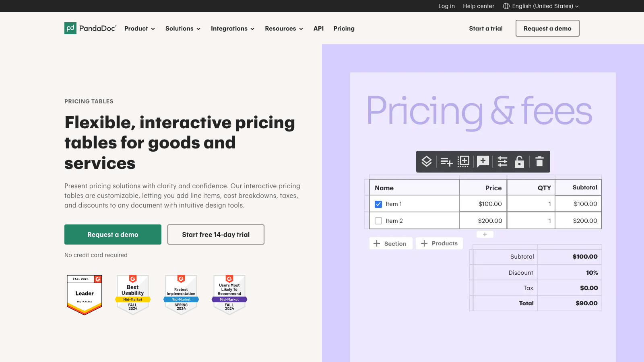644x362 pixels.
Task: Click the PandaDoc logo
Action: [x=90, y=28]
